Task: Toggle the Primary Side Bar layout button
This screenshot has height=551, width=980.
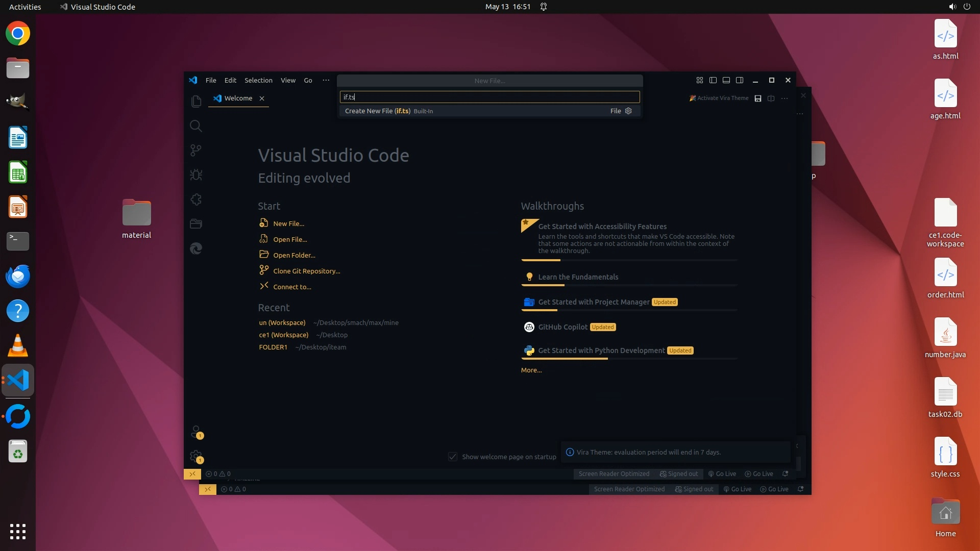Action: (713, 80)
